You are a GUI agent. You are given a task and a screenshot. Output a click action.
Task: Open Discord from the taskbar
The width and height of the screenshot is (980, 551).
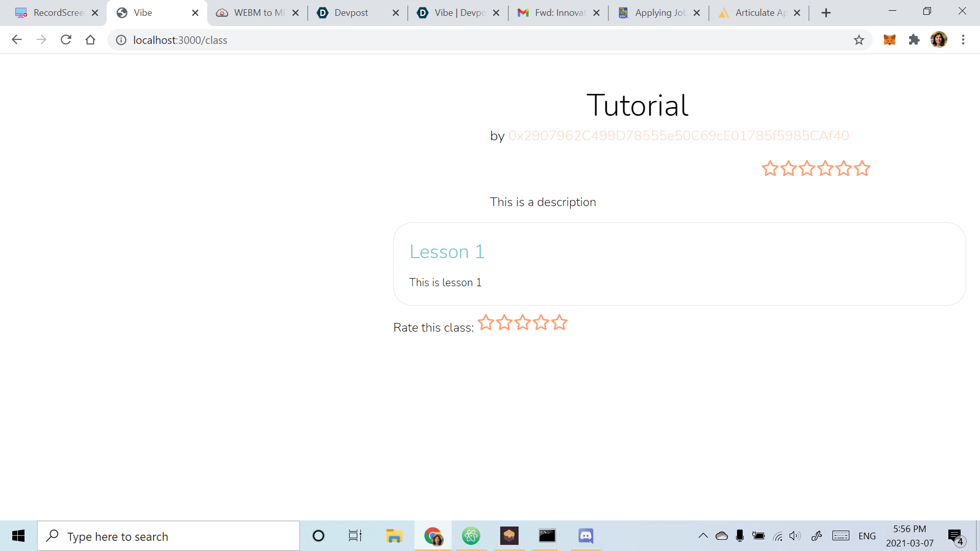pyautogui.click(x=585, y=536)
